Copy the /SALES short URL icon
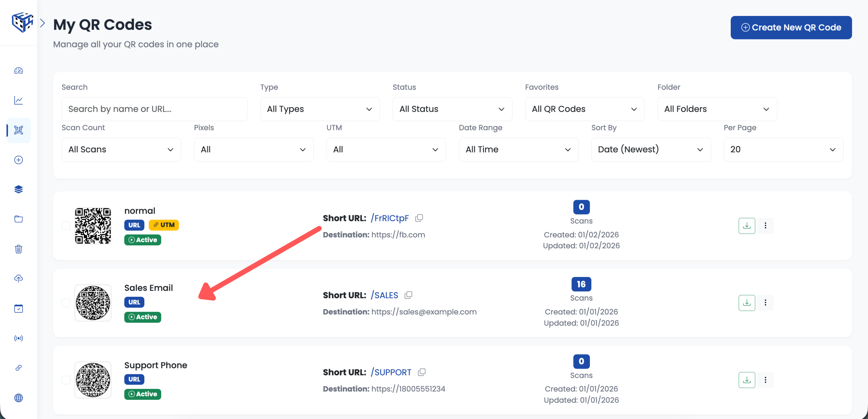Viewport: 868px width, 419px height. pyautogui.click(x=408, y=295)
